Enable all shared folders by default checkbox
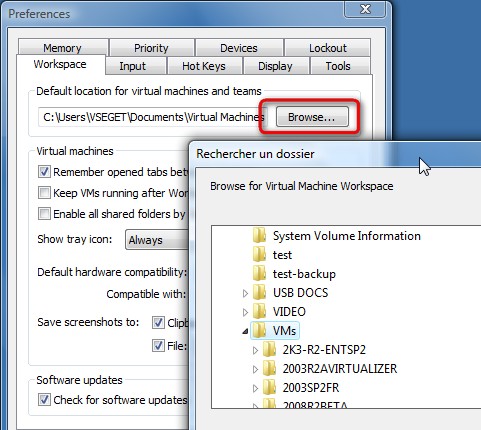 click(44, 214)
